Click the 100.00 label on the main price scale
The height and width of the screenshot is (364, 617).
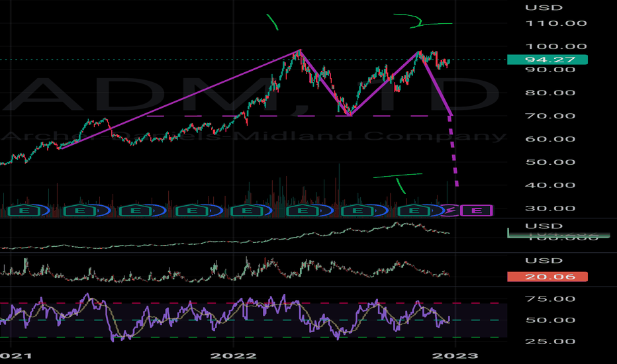click(556, 46)
